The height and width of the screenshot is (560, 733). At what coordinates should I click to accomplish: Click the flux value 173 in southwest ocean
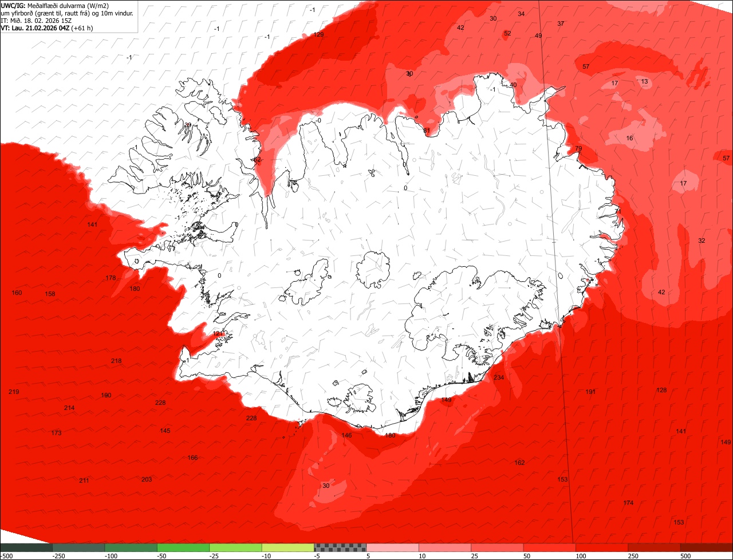pos(56,433)
